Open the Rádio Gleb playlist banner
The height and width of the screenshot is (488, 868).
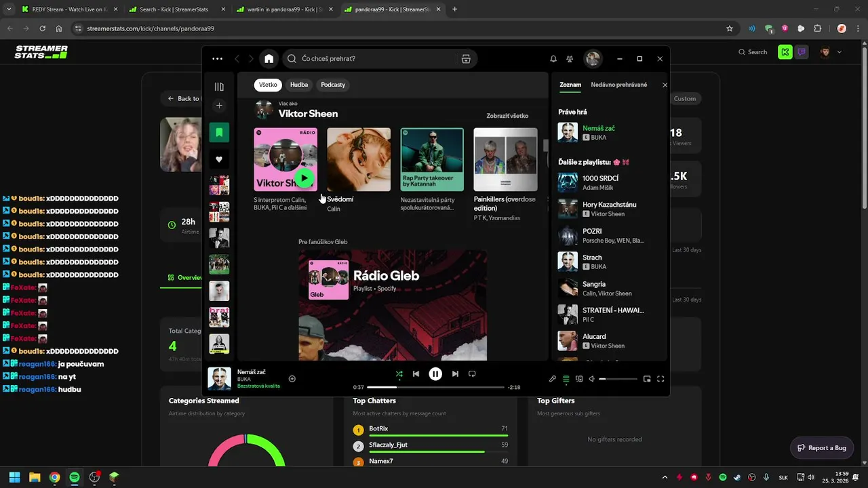point(393,305)
